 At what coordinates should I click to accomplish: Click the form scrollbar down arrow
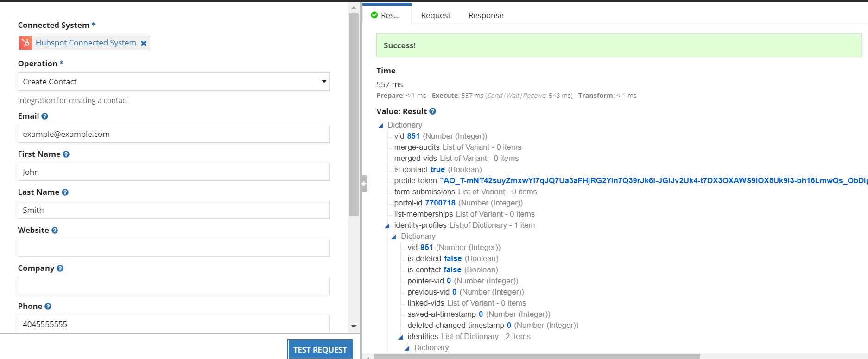point(354,327)
